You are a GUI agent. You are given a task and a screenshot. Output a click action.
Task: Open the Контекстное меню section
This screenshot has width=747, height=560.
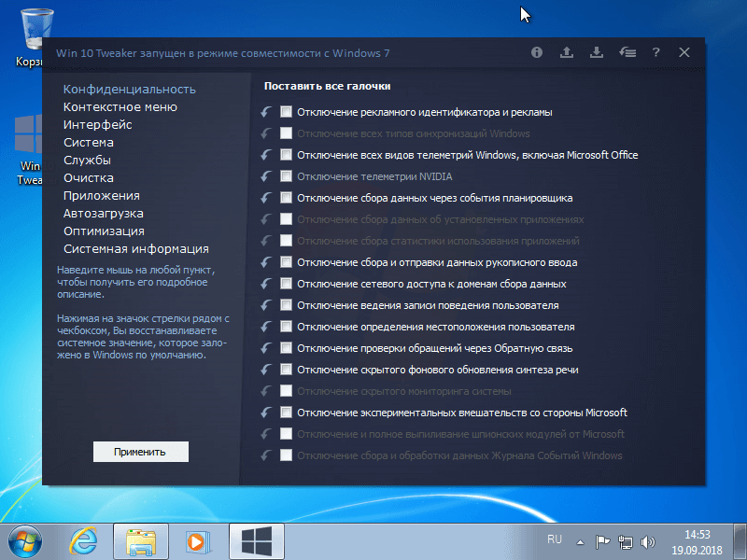click(120, 107)
